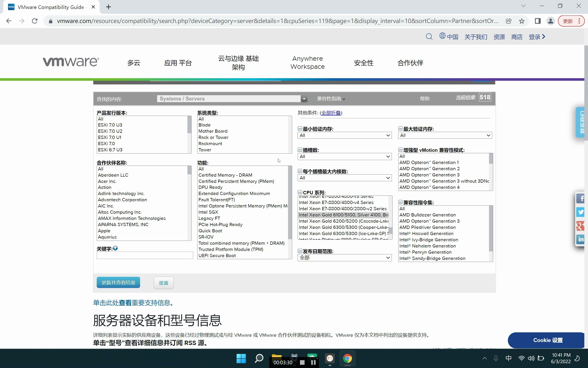
Task: Share page via LinkedIn icon
Action: [x=580, y=239]
